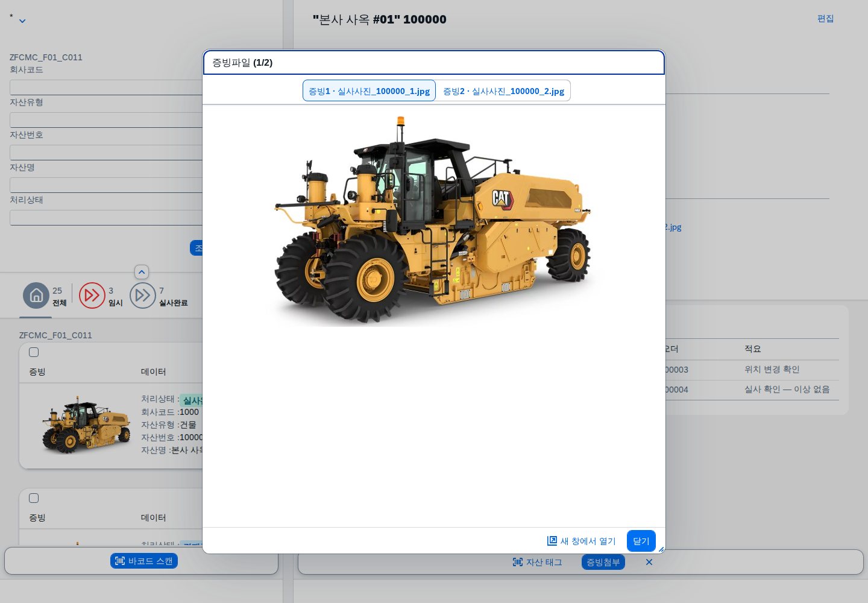868x603 pixels.
Task: Switch to the 증빙1 실사사진_100000_1.jpg tab
Action: (369, 91)
